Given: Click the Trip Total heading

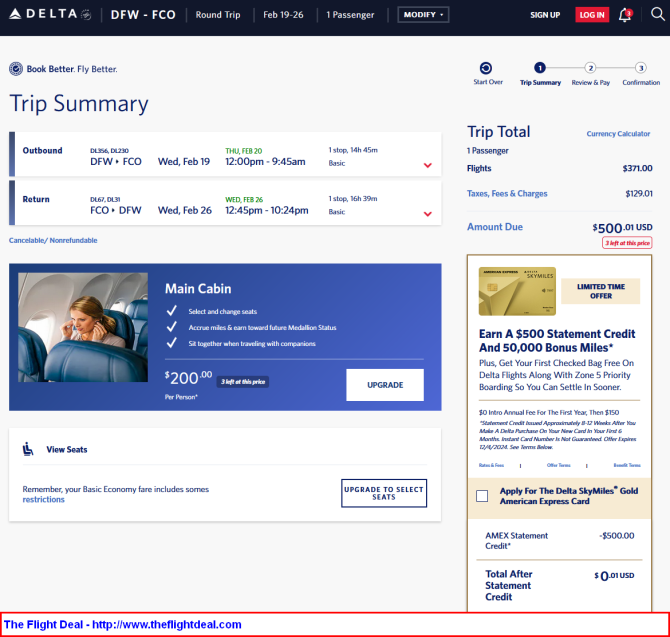Looking at the screenshot, I should coord(498,132).
